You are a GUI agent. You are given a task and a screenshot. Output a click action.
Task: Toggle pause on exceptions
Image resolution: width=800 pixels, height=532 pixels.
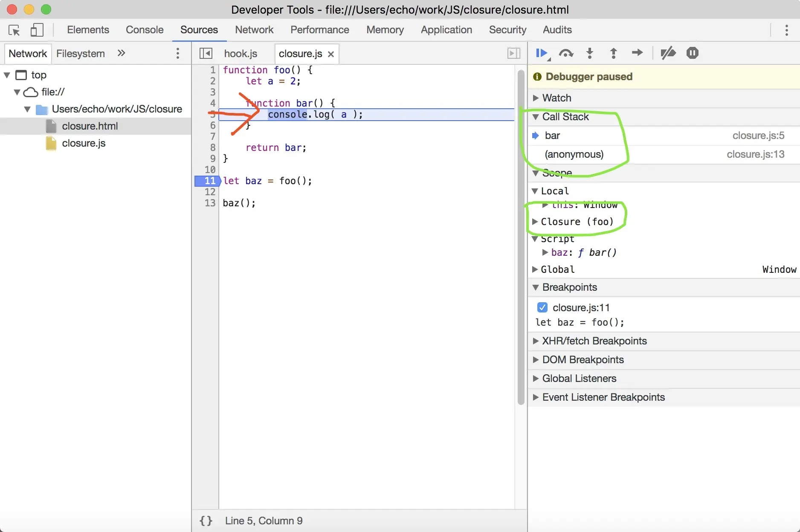click(692, 53)
